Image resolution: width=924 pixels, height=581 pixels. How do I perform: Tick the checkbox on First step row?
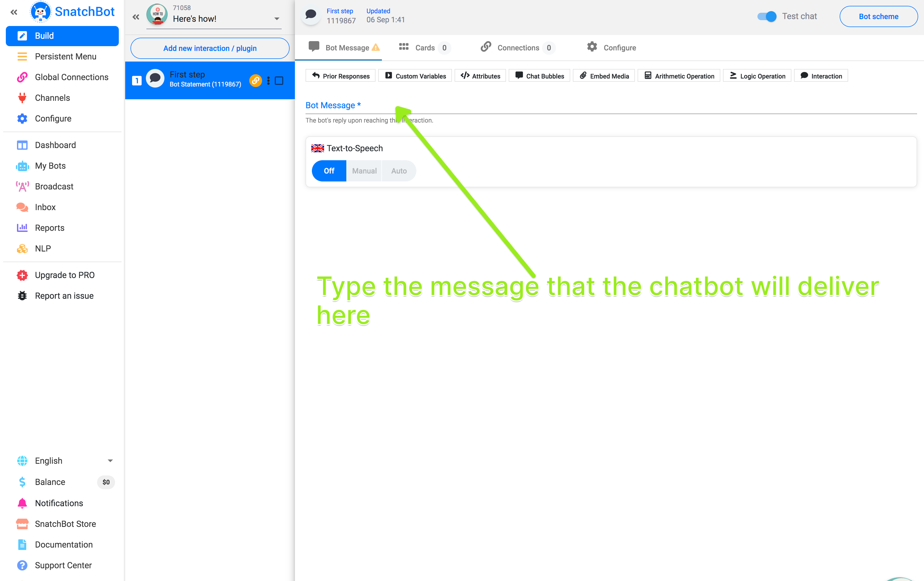click(x=279, y=81)
